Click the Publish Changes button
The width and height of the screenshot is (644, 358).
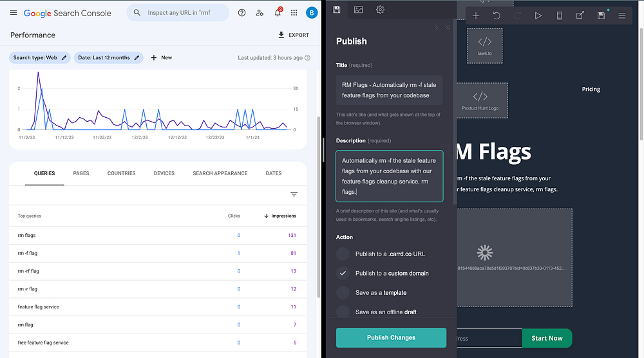[x=391, y=337]
